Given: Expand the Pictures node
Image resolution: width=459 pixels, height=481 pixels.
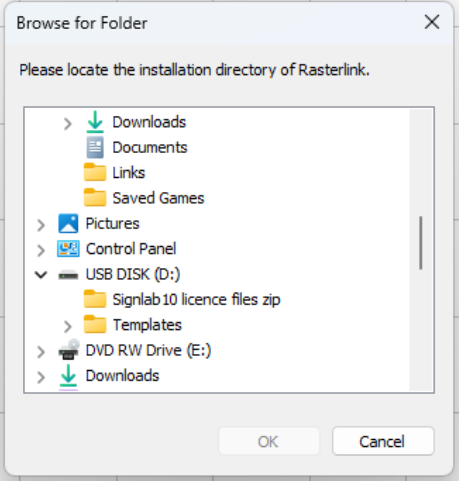Looking at the screenshot, I should (41, 225).
